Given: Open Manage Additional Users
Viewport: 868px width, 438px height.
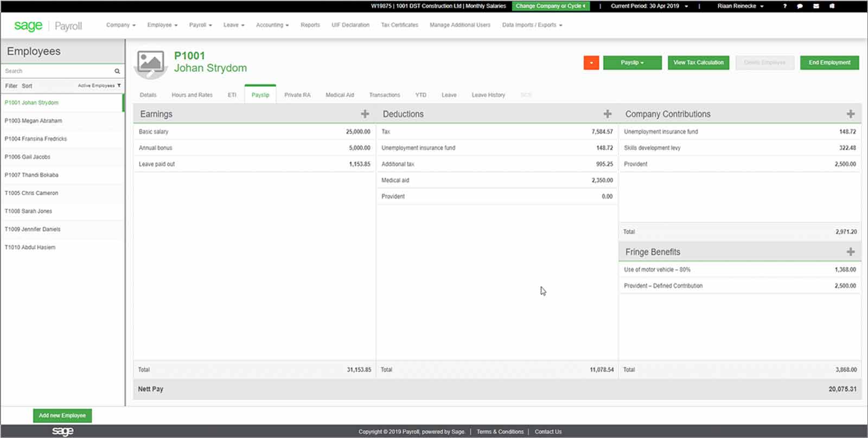Looking at the screenshot, I should click(460, 25).
